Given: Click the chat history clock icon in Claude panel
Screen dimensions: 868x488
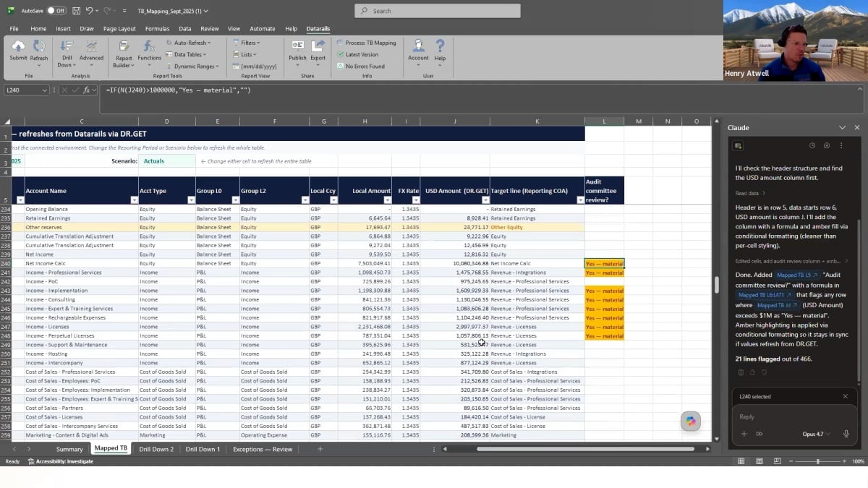Looking at the screenshot, I should click(x=812, y=145).
